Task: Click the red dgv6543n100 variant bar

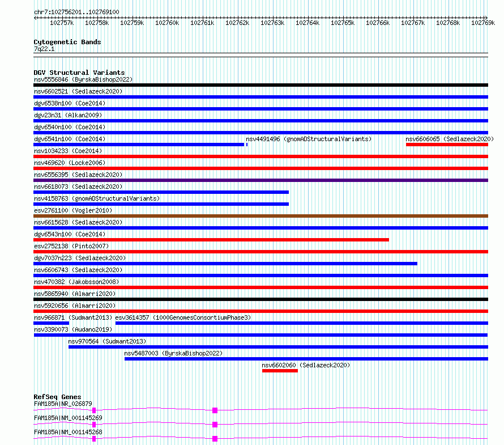Action: click(211, 240)
